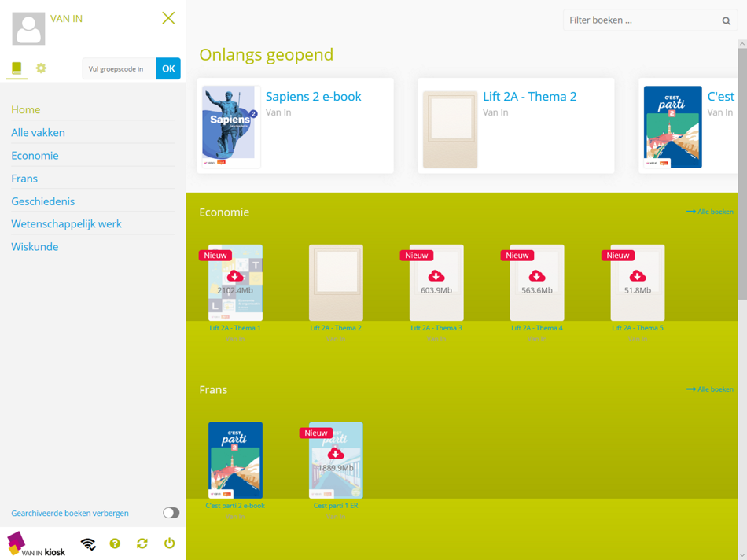
Task: Click Lift 2A - Thema 5 title text
Action: [638, 328]
